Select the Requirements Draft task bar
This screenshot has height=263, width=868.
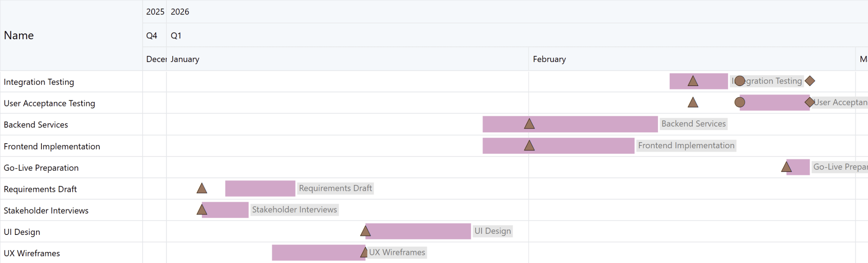pyautogui.click(x=260, y=189)
